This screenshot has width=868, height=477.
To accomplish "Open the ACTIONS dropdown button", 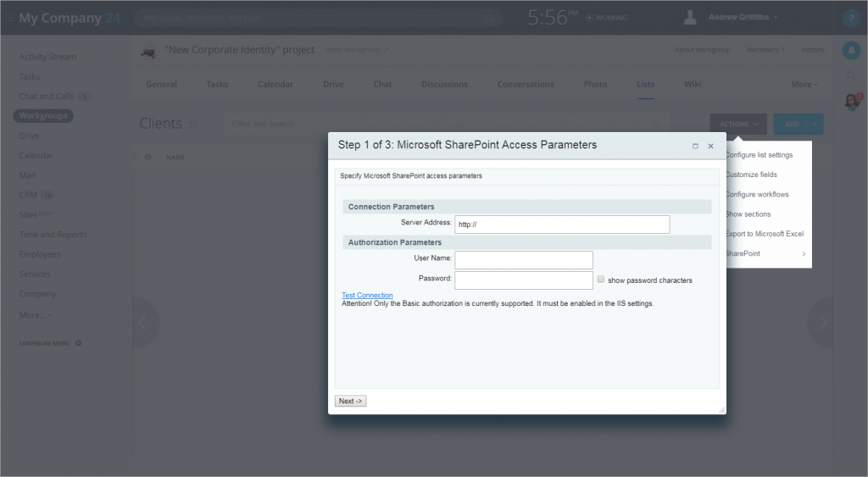I will (738, 124).
